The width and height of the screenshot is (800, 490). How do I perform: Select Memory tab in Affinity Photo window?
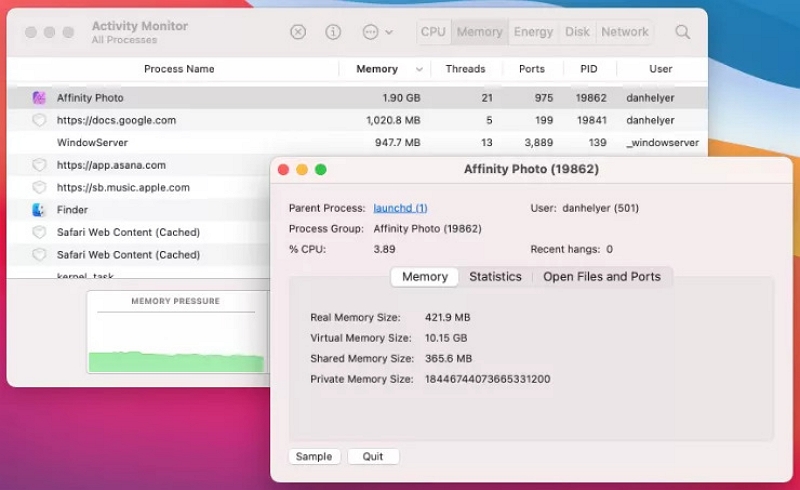pyautogui.click(x=424, y=277)
